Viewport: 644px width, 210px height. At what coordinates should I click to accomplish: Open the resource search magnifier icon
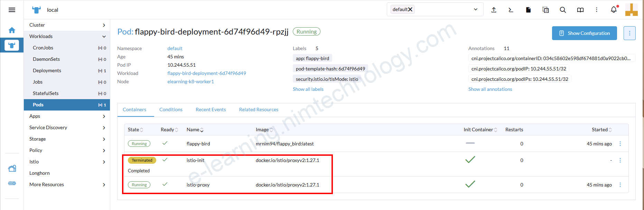click(563, 10)
